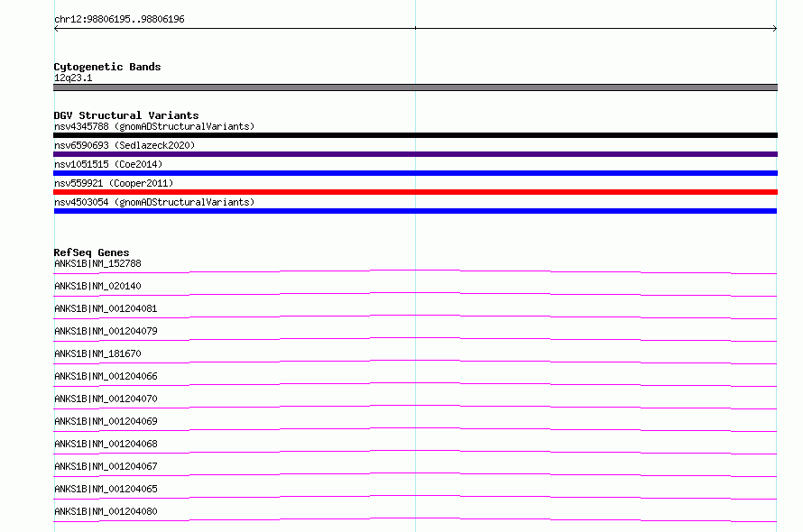Click the center tick on coordinate ruler
The image size is (803, 532).
click(415, 28)
